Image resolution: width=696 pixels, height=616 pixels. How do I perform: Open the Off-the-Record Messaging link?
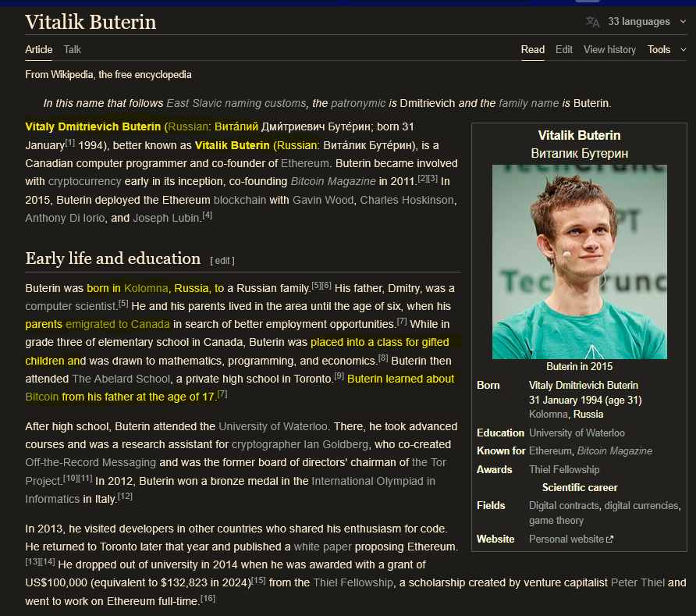(91, 463)
